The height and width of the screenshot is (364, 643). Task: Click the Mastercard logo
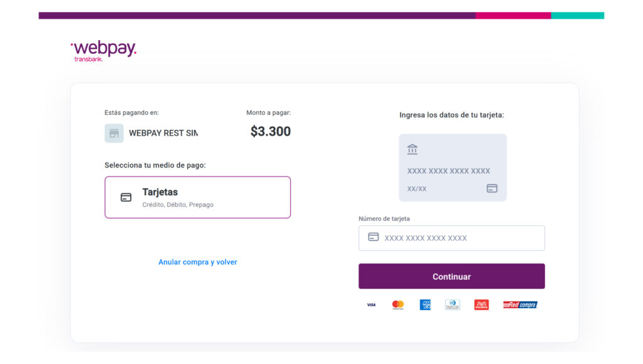click(x=397, y=305)
